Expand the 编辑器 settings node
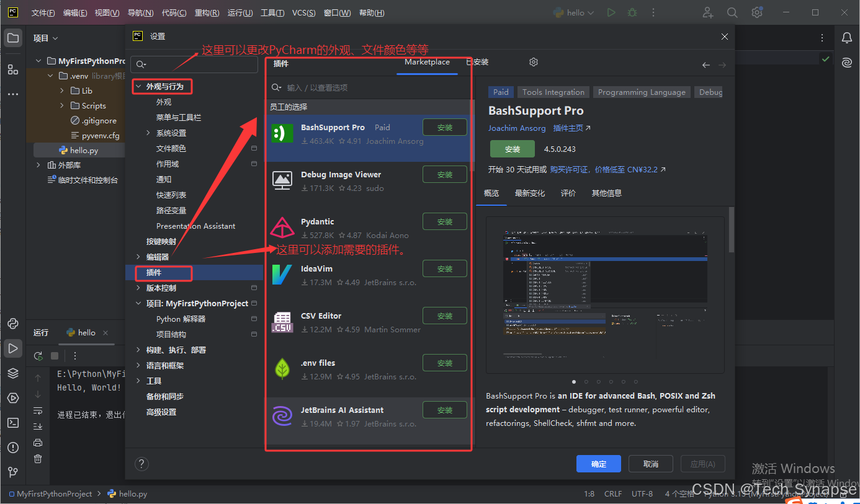This screenshot has width=860, height=504. click(x=138, y=257)
